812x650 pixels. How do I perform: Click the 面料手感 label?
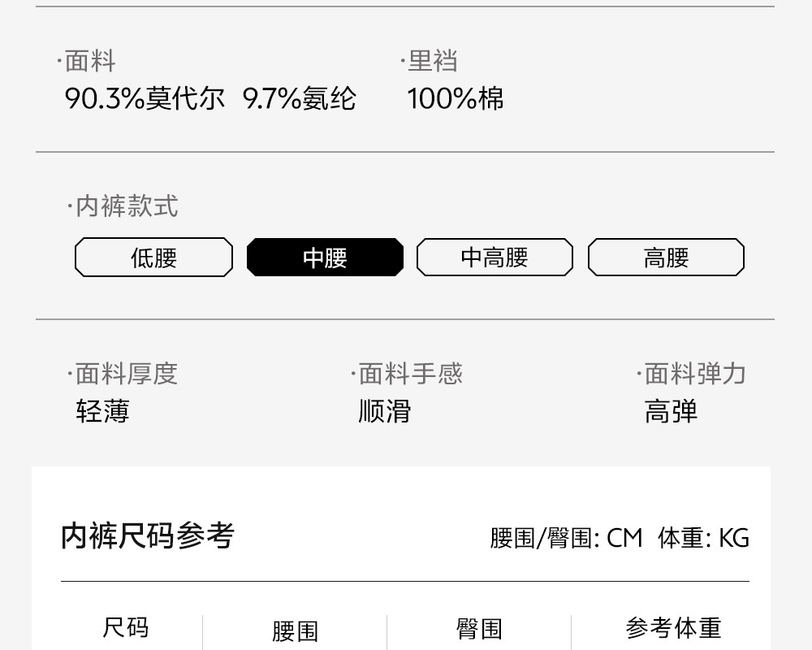tap(410, 374)
